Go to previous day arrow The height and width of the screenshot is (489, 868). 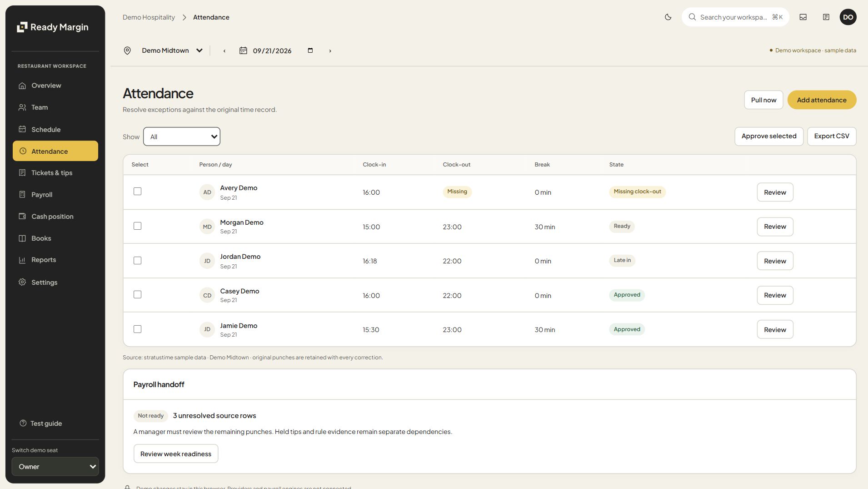pyautogui.click(x=224, y=50)
